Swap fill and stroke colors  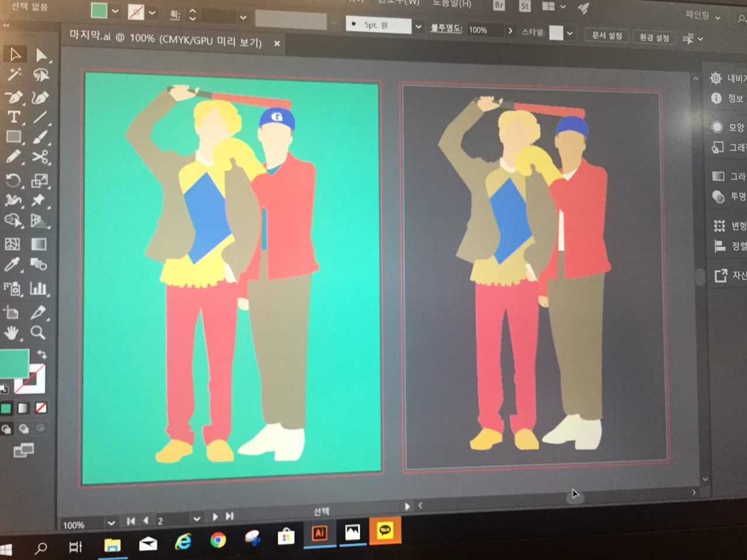coord(42,354)
